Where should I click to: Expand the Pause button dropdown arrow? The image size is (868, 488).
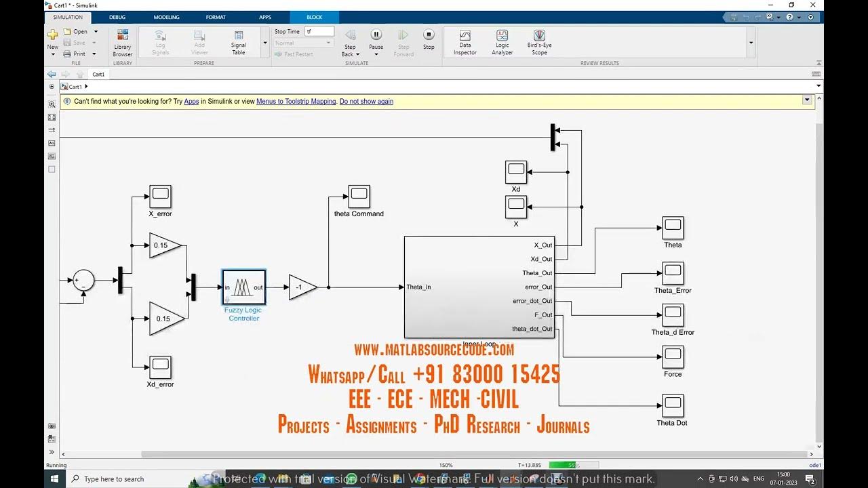[x=376, y=54]
